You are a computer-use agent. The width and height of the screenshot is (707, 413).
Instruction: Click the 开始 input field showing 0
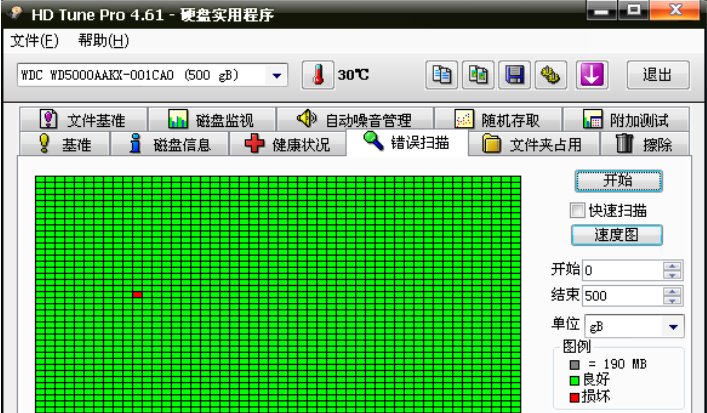622,270
